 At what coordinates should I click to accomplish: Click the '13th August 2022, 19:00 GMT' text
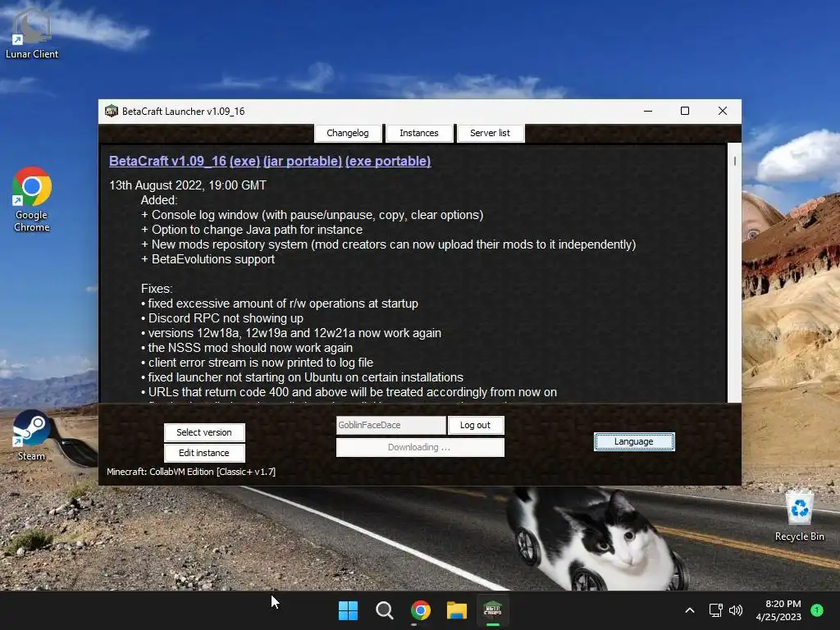click(x=188, y=185)
